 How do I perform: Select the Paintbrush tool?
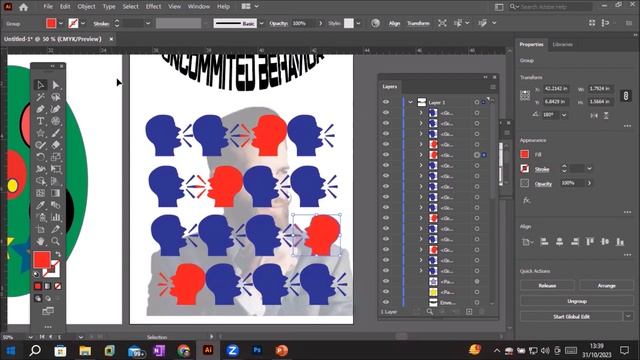tap(56, 133)
